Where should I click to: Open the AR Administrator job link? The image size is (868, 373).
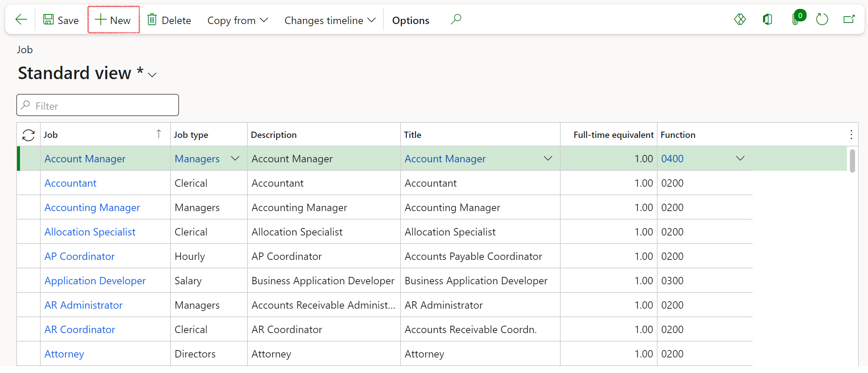83,305
